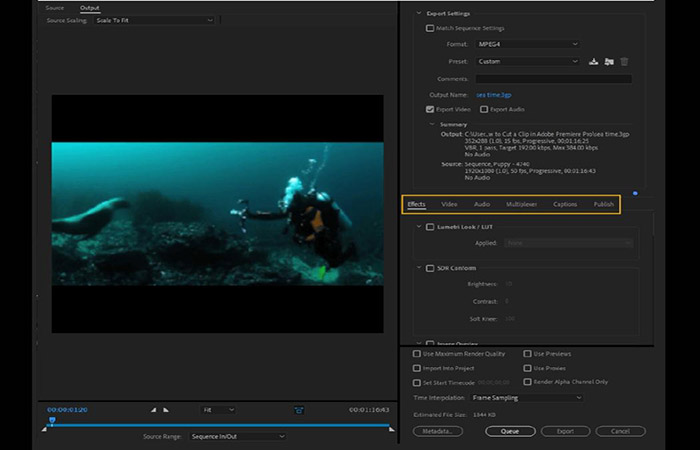This screenshot has height=450, width=700.
Task: Click the Import Presets icon
Action: coord(609,62)
